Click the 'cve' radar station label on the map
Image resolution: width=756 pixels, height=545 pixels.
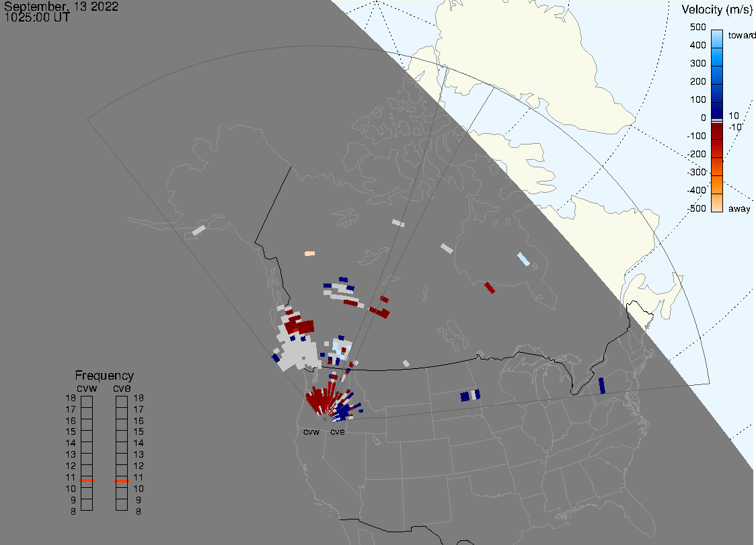[338, 431]
